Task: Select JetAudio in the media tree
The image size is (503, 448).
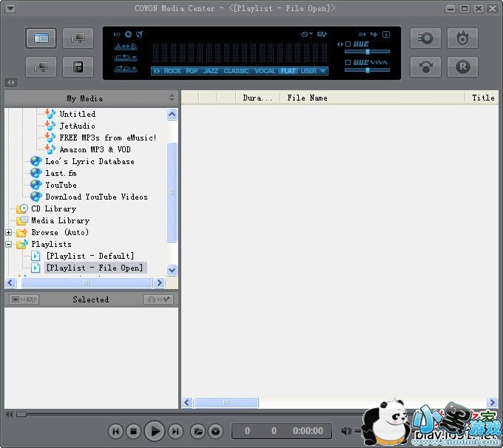Action: (x=78, y=126)
